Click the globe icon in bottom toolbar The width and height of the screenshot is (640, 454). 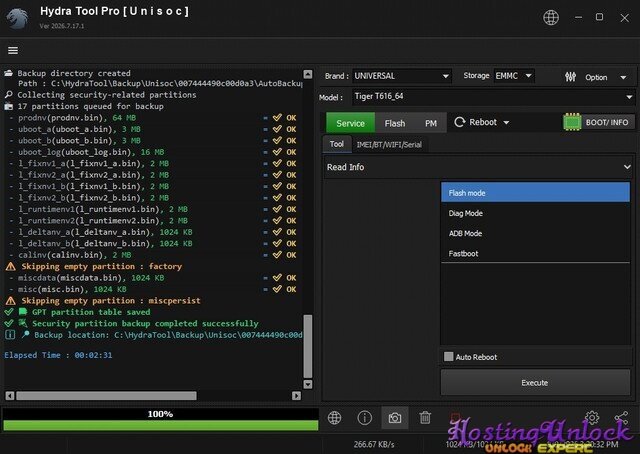334,418
